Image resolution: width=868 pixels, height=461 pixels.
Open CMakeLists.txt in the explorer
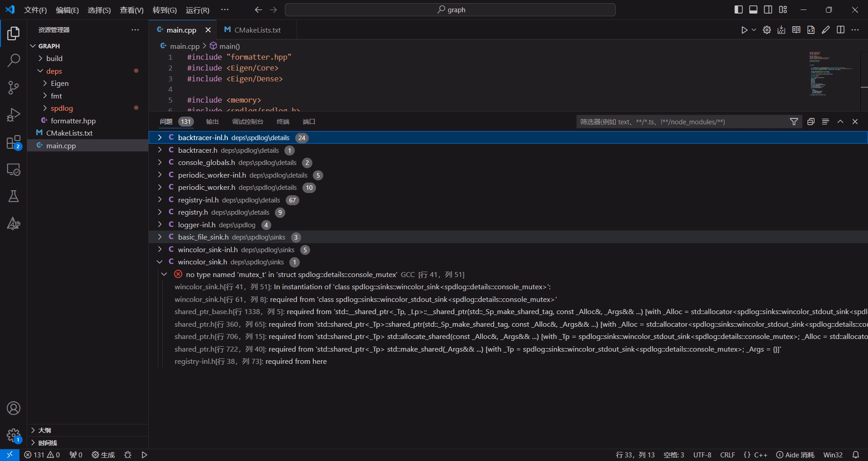pos(88,133)
